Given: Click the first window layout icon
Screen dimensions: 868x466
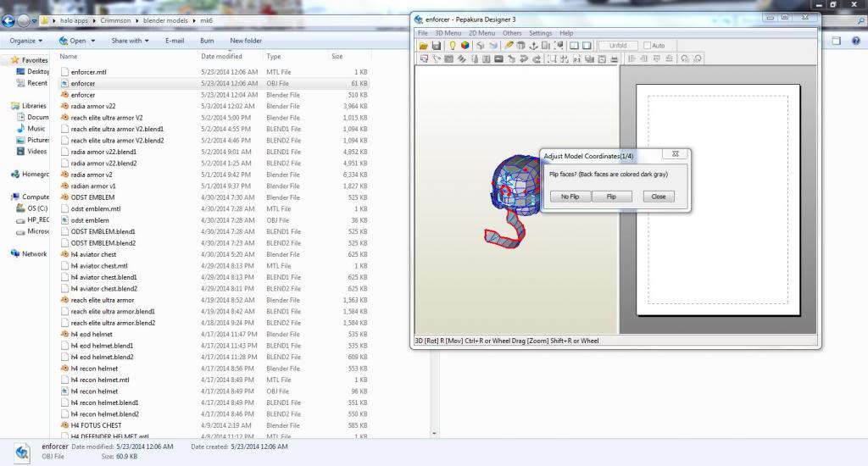Looking at the screenshot, I should tap(574, 46).
